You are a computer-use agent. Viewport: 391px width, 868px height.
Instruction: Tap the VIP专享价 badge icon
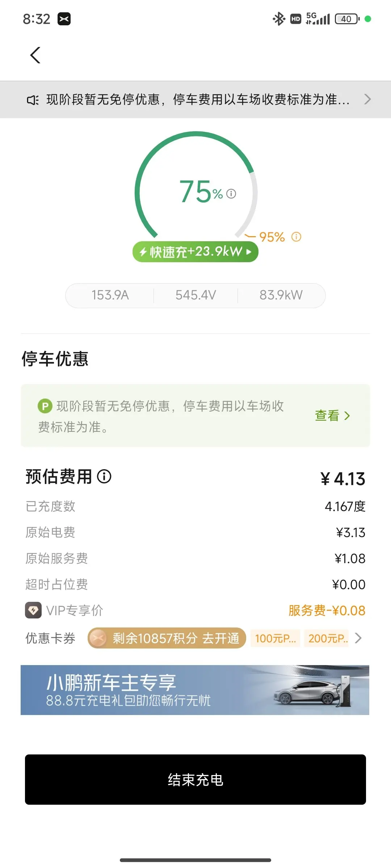(x=33, y=610)
